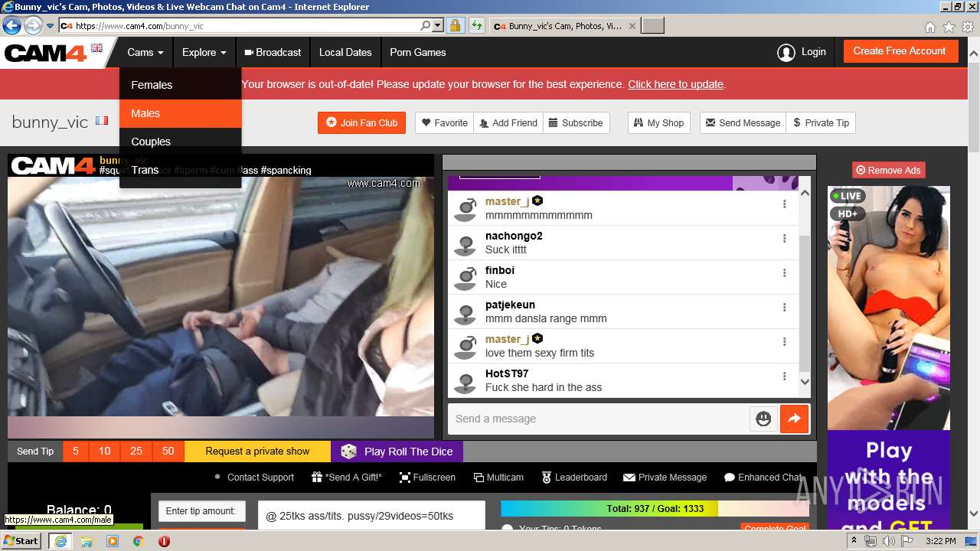The height and width of the screenshot is (551, 980).
Task: Click the Login user avatar icon
Action: pyautogui.click(x=786, y=53)
